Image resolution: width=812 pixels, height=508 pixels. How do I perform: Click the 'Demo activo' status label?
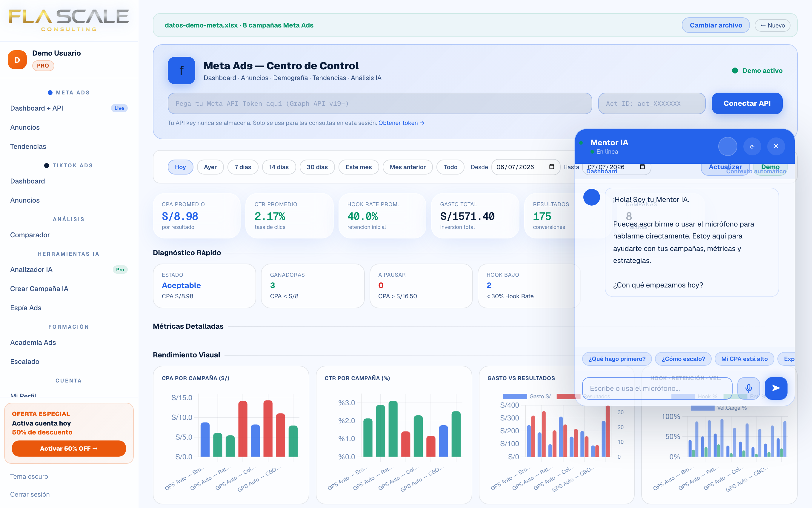point(762,71)
